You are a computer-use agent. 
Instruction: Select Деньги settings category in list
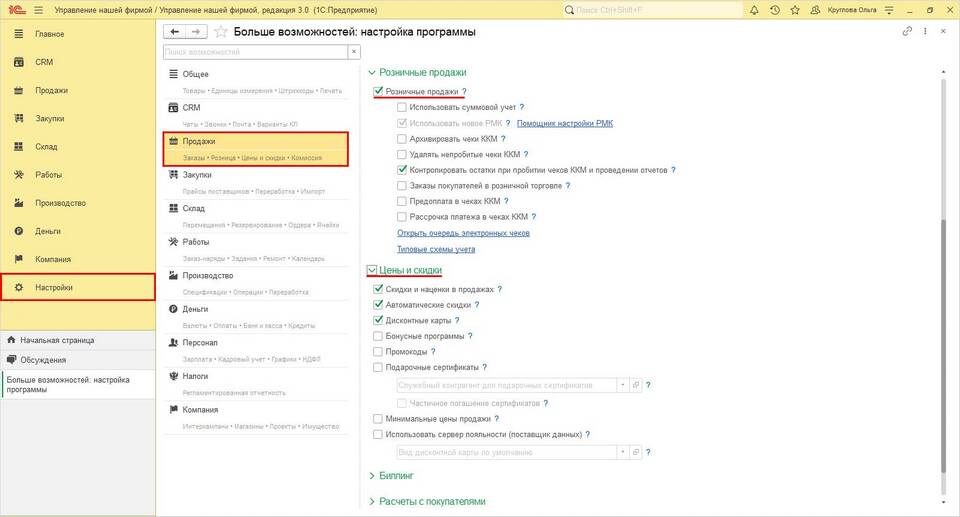tap(256, 317)
